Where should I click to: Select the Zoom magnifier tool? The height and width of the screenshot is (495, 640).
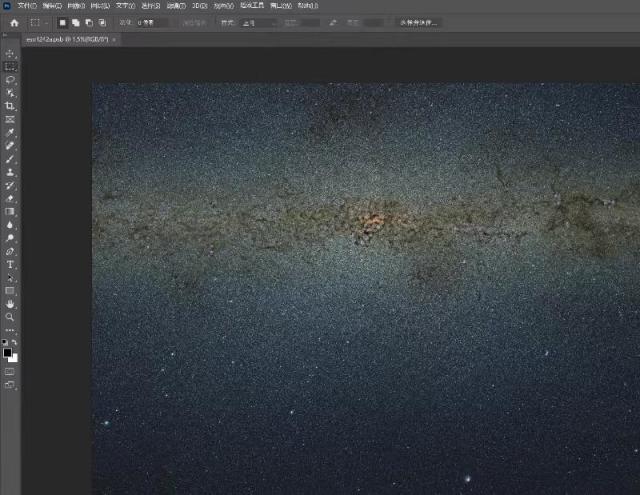10,316
